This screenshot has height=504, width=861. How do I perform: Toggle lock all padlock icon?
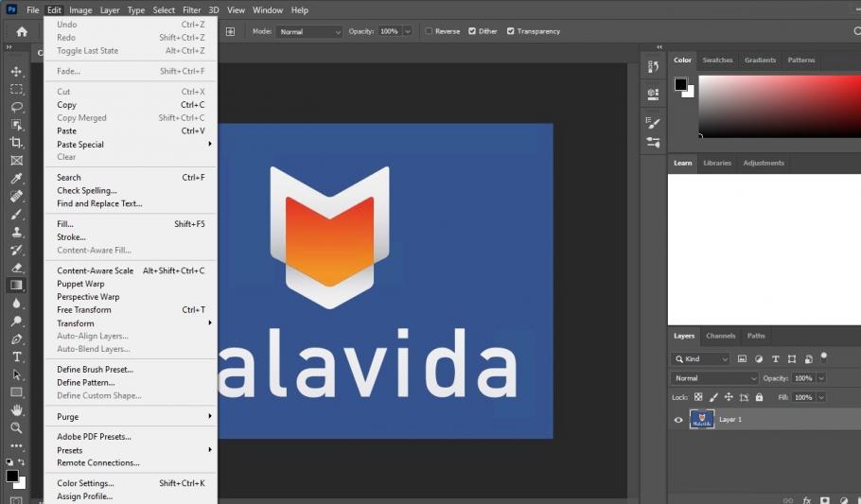tap(760, 397)
